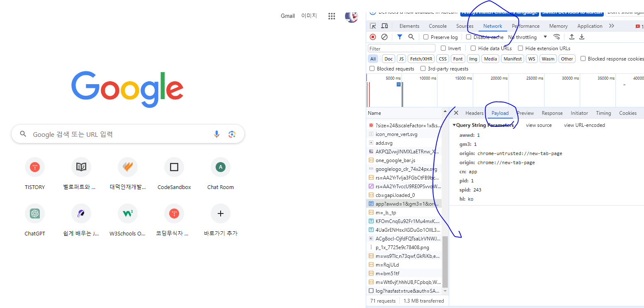Switch to the Console tab
Image resolution: width=644 pixels, height=308 pixels.
[437, 26]
